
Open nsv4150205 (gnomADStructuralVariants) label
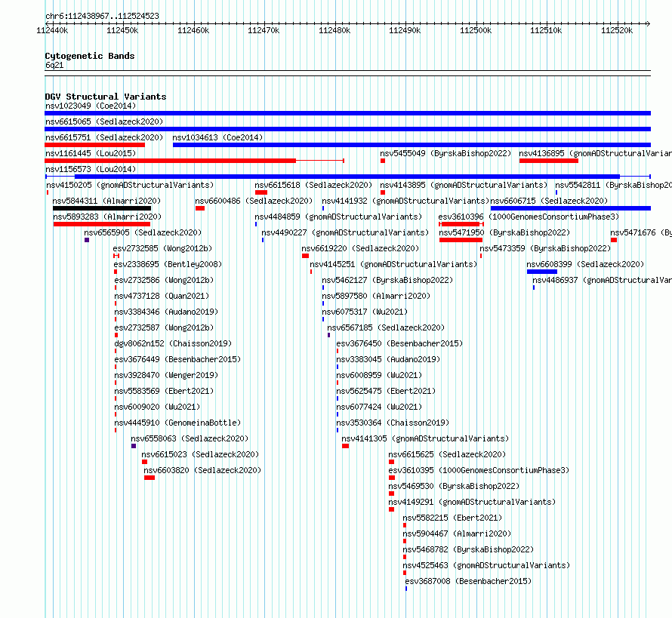(x=130, y=185)
